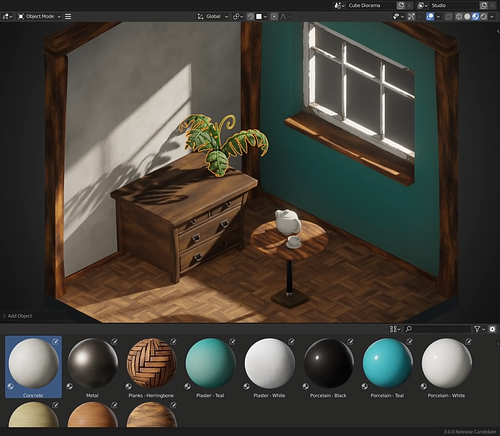Viewport: 500px width, 436px height.
Task: Click the teacup on the round table
Action: 294,242
